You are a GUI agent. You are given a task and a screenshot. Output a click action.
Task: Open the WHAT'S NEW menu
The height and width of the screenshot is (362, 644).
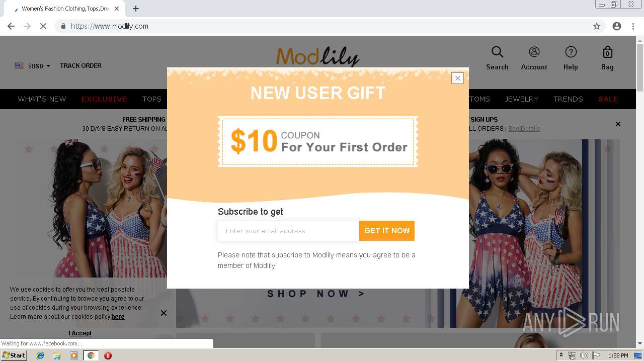point(42,99)
